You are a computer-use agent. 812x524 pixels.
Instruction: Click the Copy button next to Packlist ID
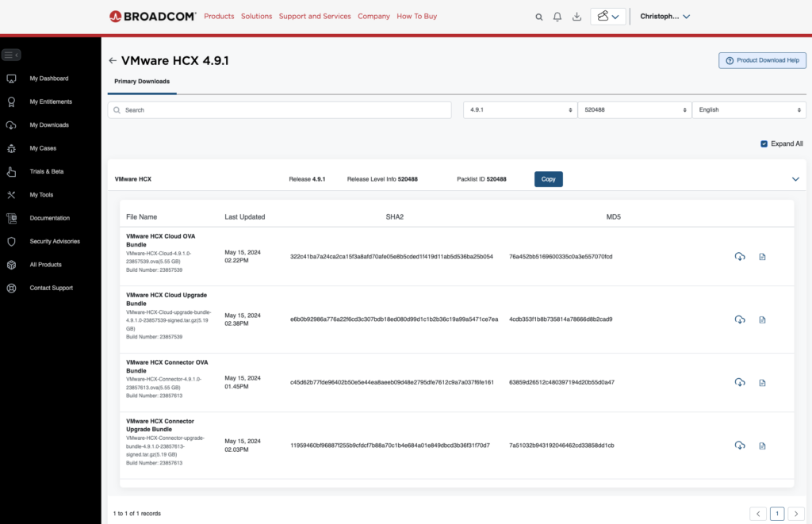(549, 179)
